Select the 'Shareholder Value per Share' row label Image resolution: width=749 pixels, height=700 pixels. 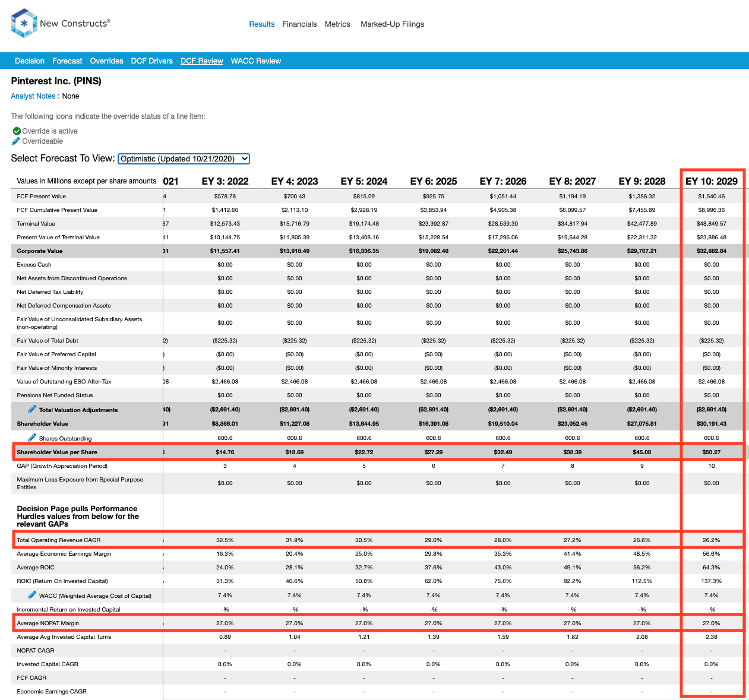[57, 452]
